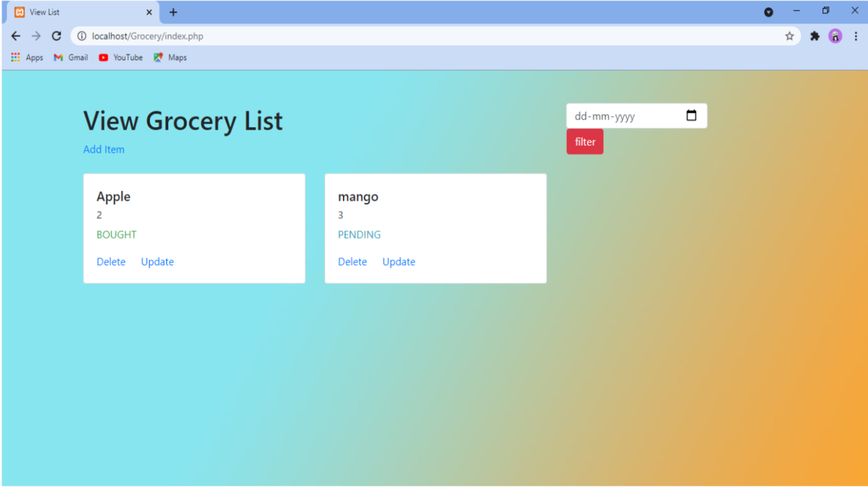Update the mango grocery item
This screenshot has height=487, width=868.
click(x=399, y=261)
